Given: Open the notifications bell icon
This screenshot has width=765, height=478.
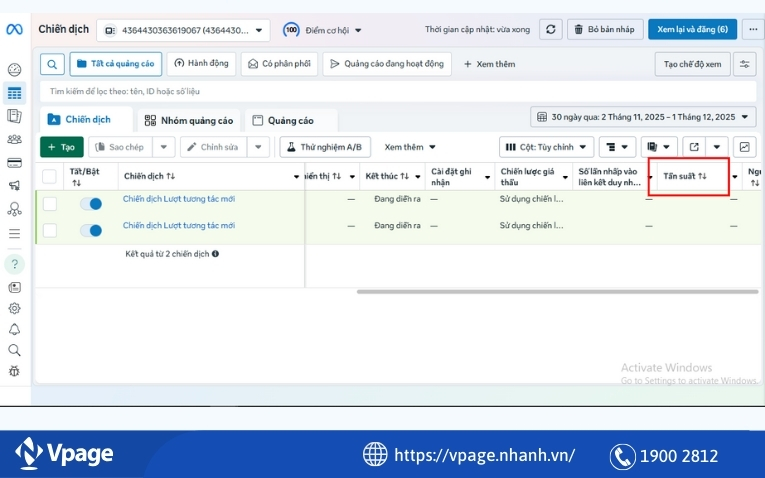Looking at the screenshot, I should [14, 329].
